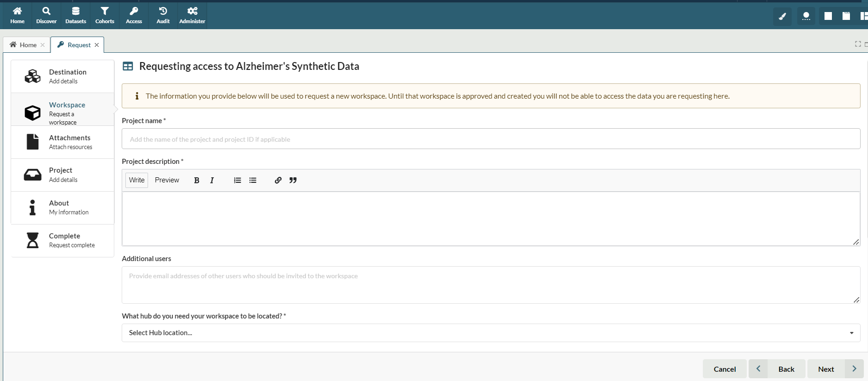Click the paintbrush theme icon

(x=782, y=17)
